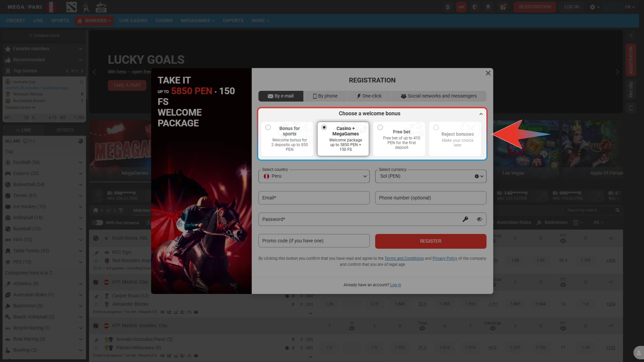The height and width of the screenshot is (362, 644).
Task: Click the Dota 2 game icon
Action: (x=72, y=7)
